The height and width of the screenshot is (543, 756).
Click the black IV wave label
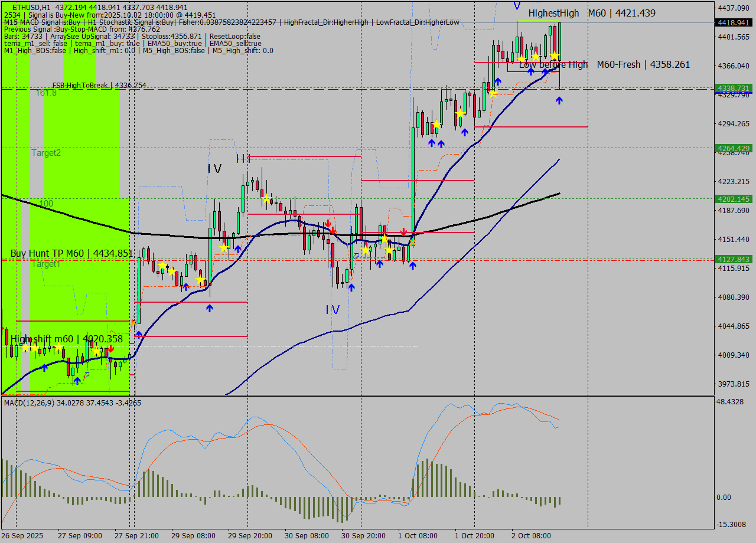[x=214, y=169]
